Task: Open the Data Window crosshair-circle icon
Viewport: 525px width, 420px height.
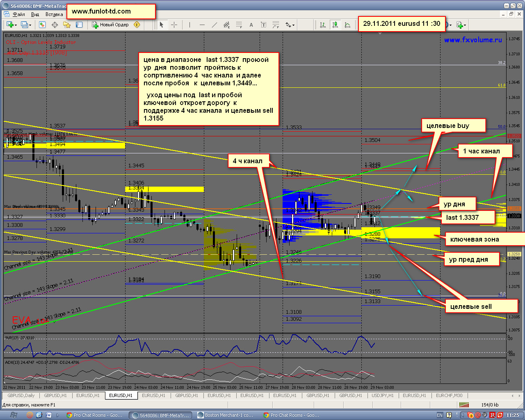Action: [55, 25]
